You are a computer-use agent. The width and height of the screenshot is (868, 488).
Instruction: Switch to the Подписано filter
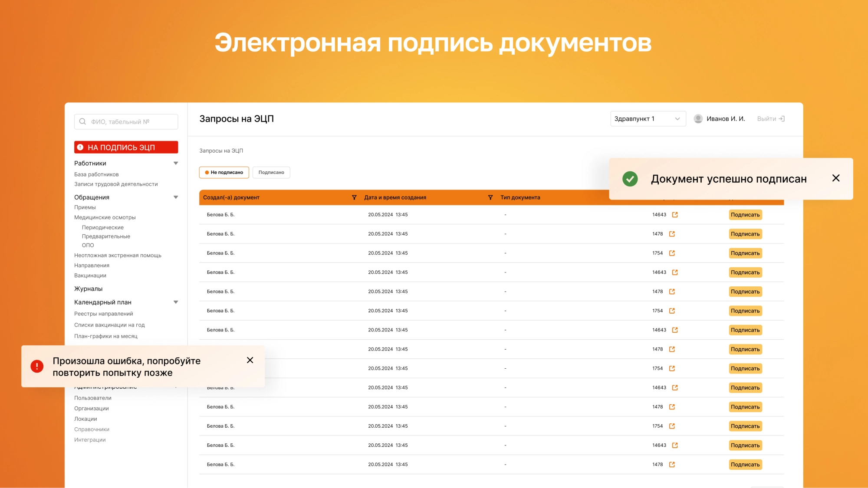pyautogui.click(x=271, y=172)
